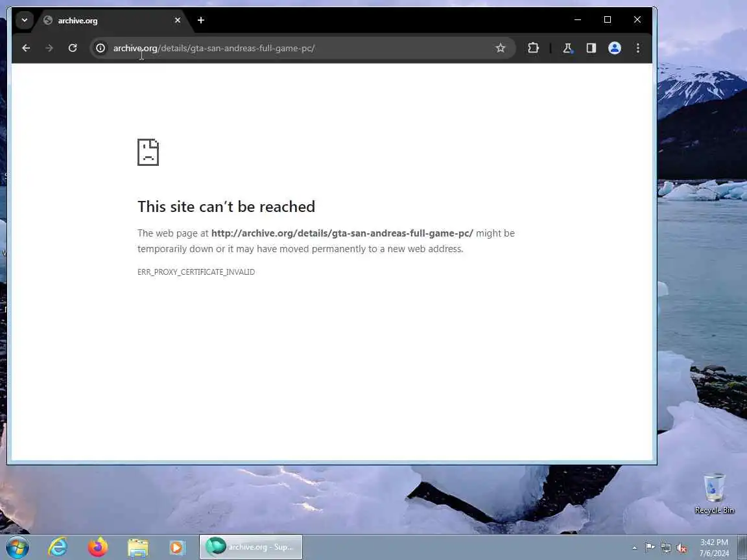
Task: Click the Show desktop button
Action: 742,547
